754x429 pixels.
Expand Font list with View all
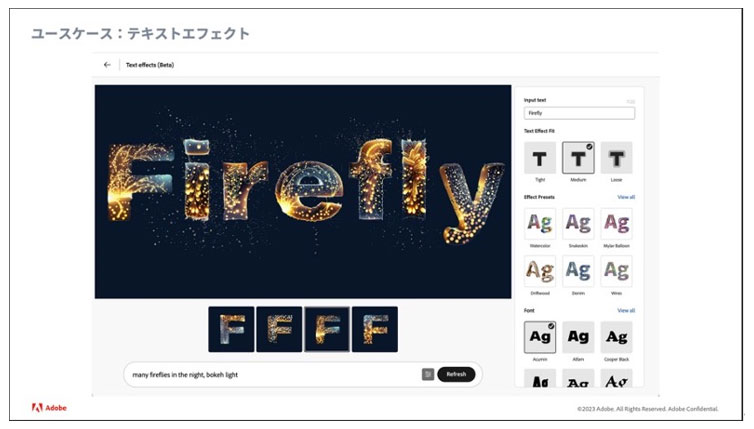(x=626, y=311)
